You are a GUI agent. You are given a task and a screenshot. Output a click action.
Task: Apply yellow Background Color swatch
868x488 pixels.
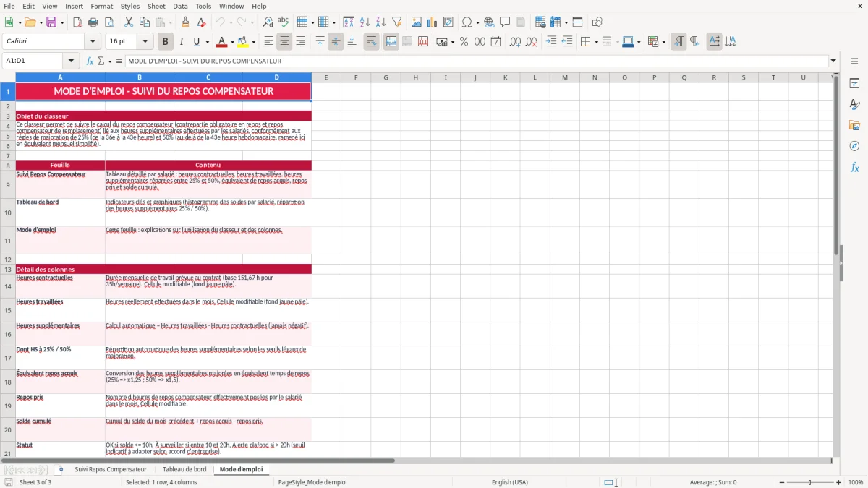243,42
